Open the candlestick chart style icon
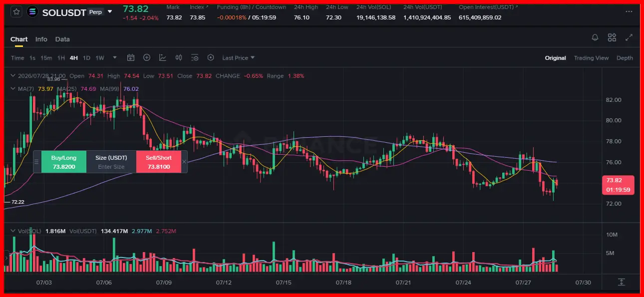Image resolution: width=644 pixels, height=297 pixels. click(179, 58)
